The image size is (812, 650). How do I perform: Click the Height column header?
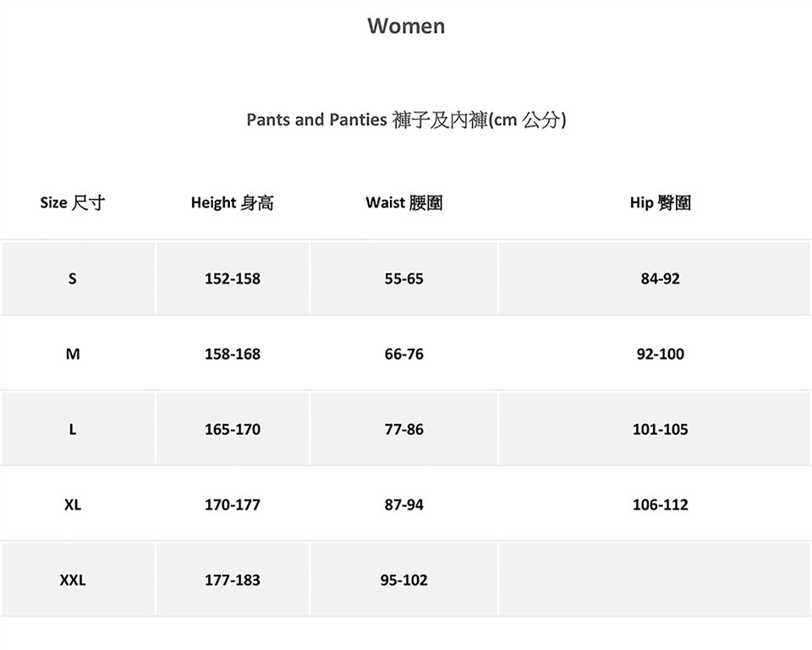tap(232, 202)
